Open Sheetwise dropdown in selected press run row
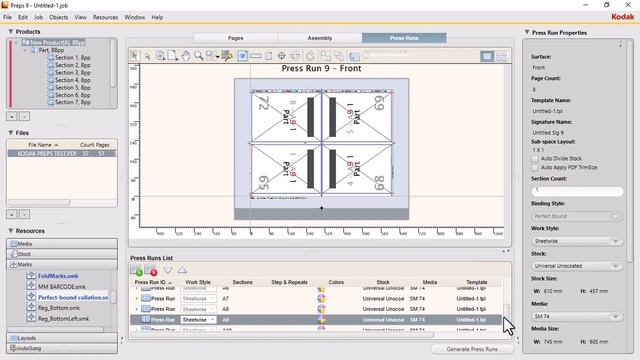640x360 pixels. (x=198, y=320)
